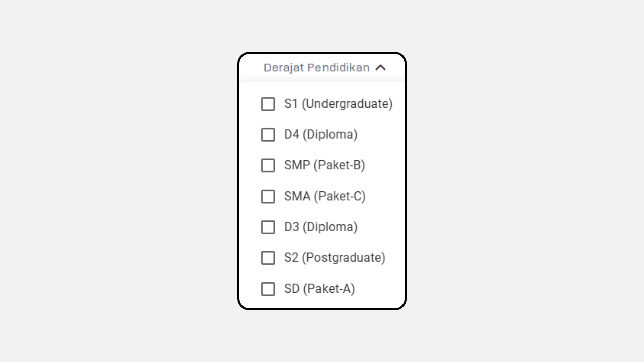The height and width of the screenshot is (362, 644).
Task: Click the S1 (Undergraduate) option text
Action: click(x=338, y=104)
